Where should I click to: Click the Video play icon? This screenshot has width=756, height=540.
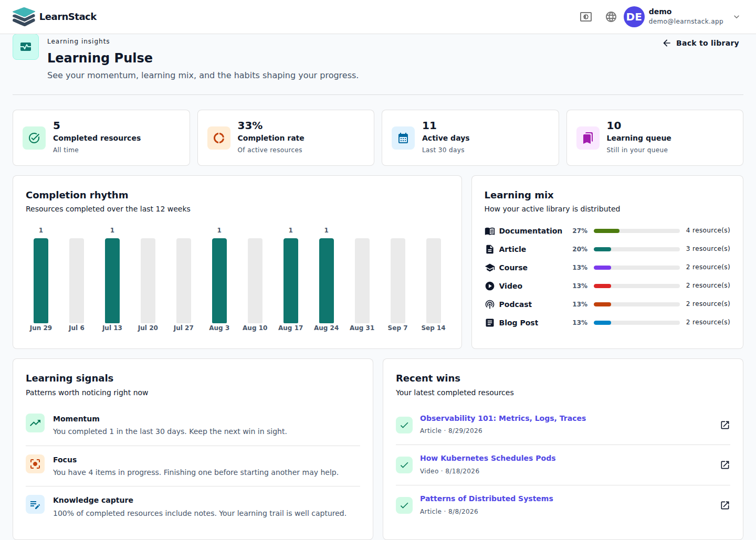490,286
